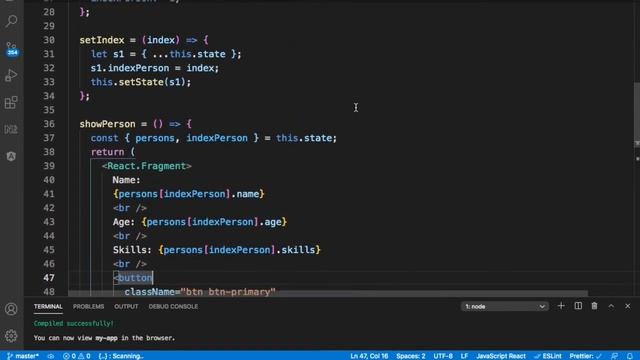
Task: Close the terminal panel
Action: [628, 306]
